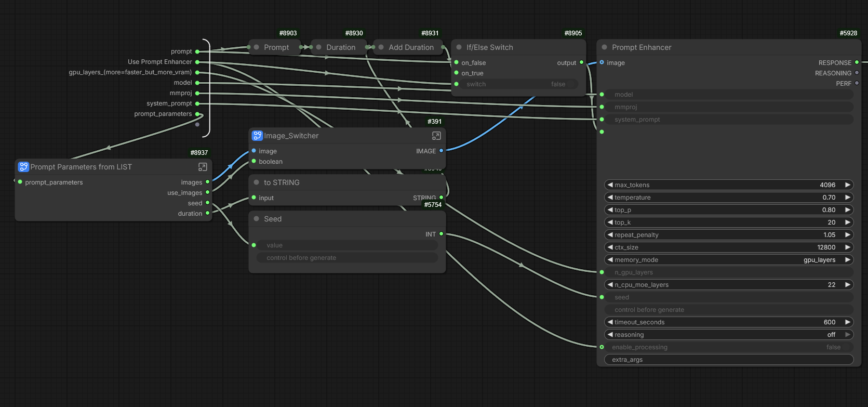Click the INT output socket on Seed node

point(442,234)
